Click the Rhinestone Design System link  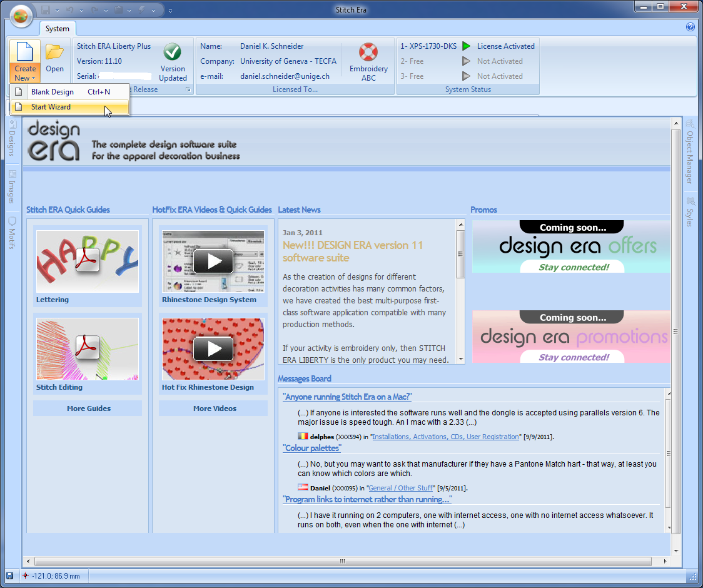(x=209, y=300)
